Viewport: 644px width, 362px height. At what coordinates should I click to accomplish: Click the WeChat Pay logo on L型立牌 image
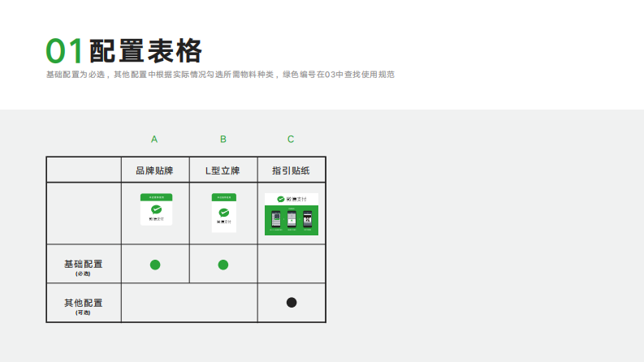223,213
